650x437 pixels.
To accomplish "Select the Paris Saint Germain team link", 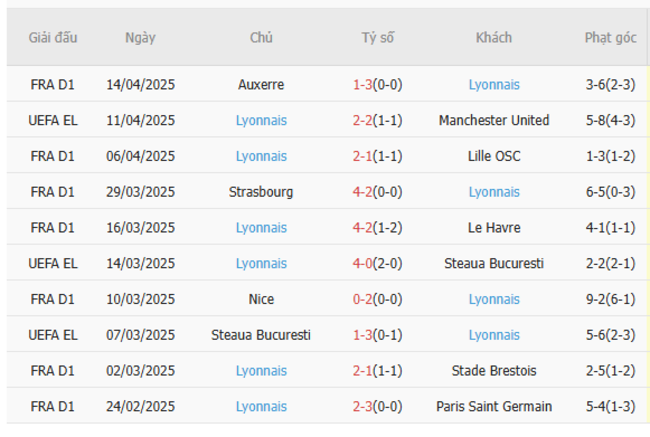I will click(493, 407).
